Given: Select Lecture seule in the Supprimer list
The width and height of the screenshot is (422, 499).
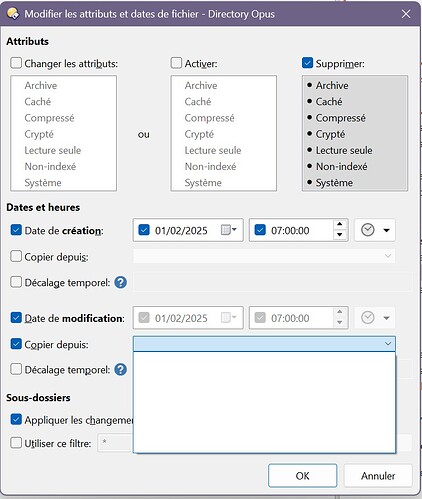Looking at the screenshot, I should pos(344,150).
